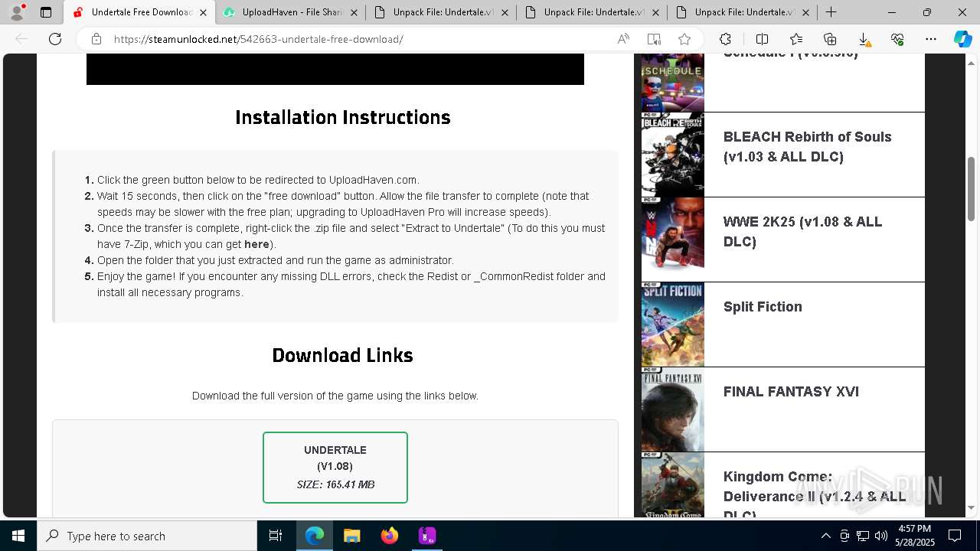Open the tab actions menu icon
The width and height of the screenshot is (980, 551).
pos(46,12)
